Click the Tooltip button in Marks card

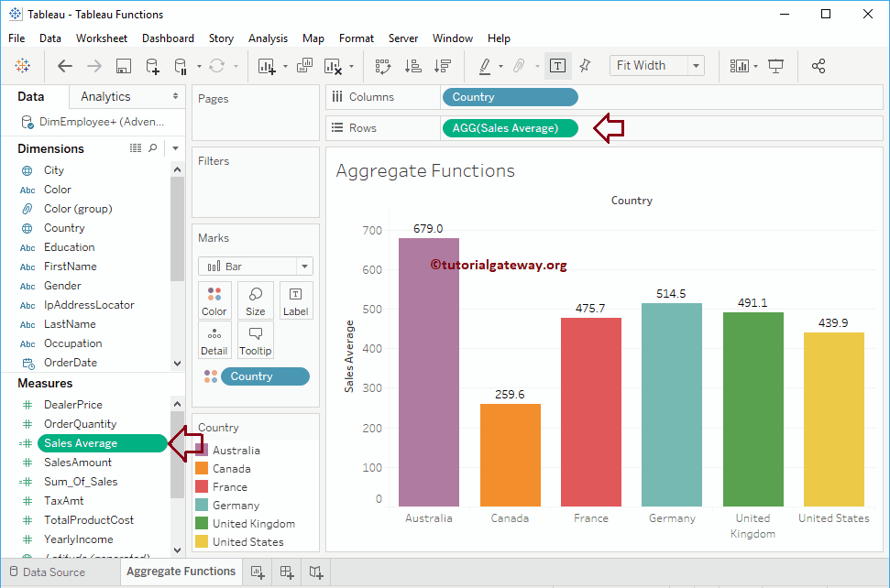[255, 340]
